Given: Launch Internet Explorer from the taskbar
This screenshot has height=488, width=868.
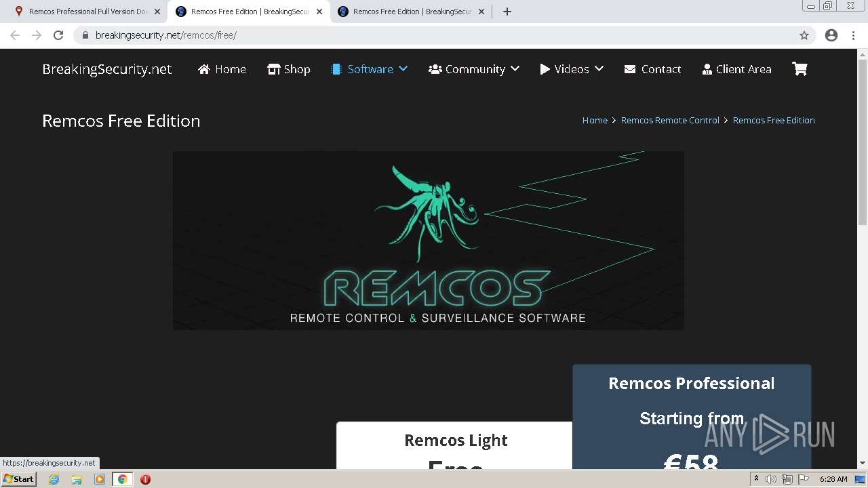Looking at the screenshot, I should (54, 479).
